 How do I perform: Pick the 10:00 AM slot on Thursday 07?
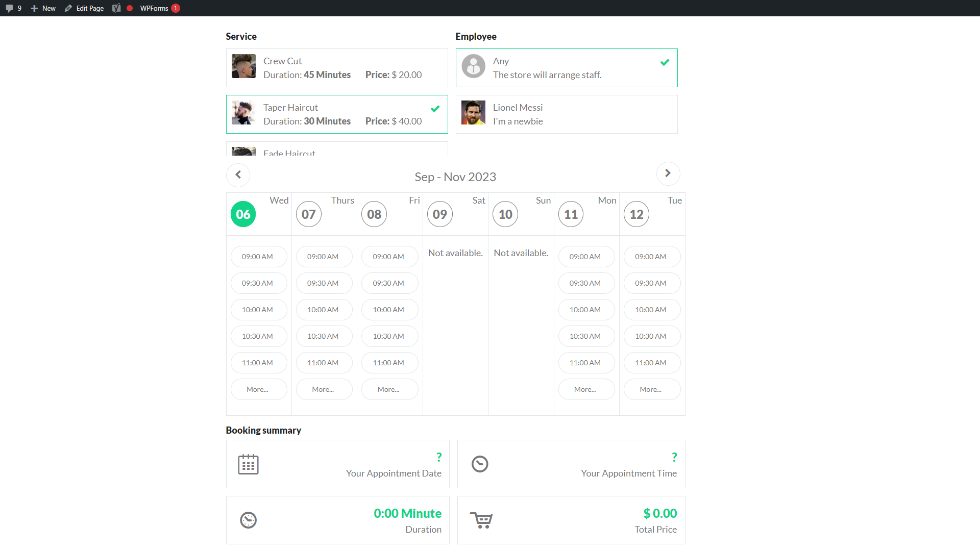323,310
